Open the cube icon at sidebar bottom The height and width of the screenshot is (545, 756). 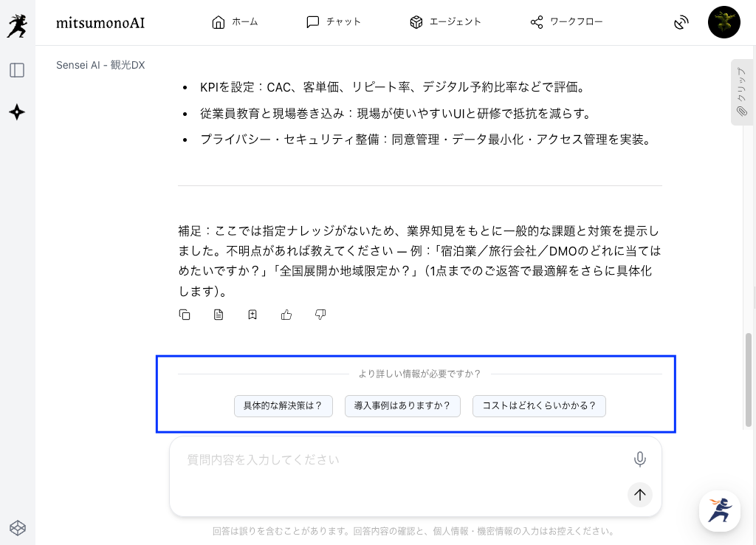tap(18, 527)
